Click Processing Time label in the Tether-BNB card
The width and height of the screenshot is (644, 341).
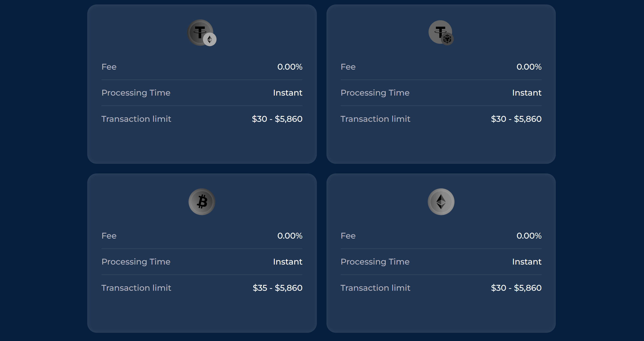click(375, 93)
